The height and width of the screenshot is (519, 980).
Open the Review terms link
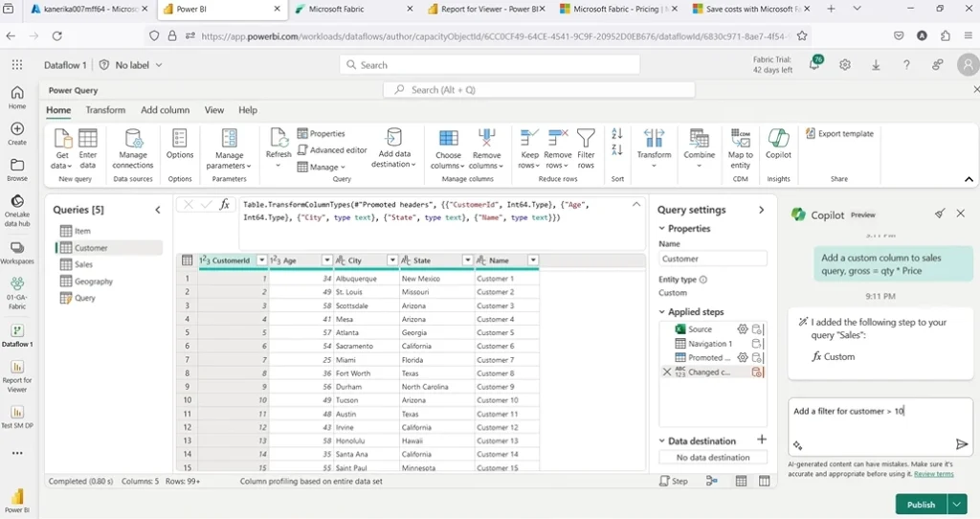tap(934, 474)
